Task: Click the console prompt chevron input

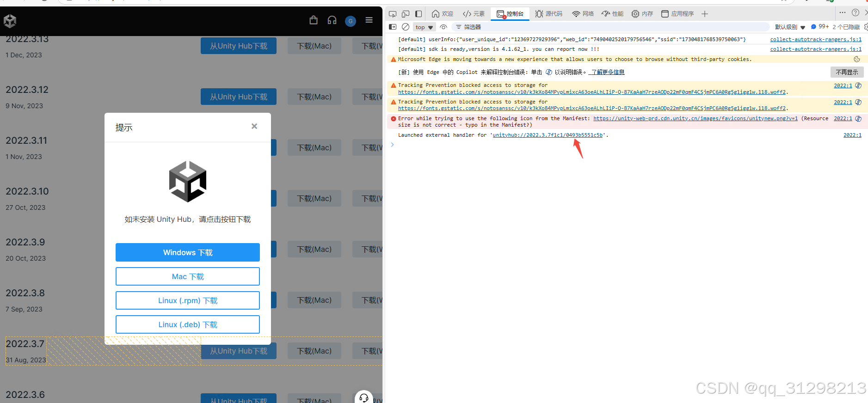Action: (x=392, y=145)
